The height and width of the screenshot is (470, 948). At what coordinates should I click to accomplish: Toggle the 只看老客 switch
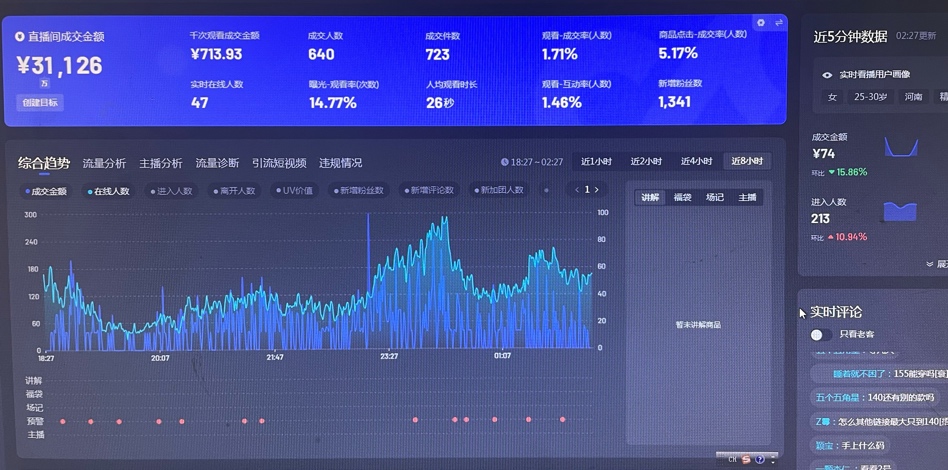click(x=820, y=335)
